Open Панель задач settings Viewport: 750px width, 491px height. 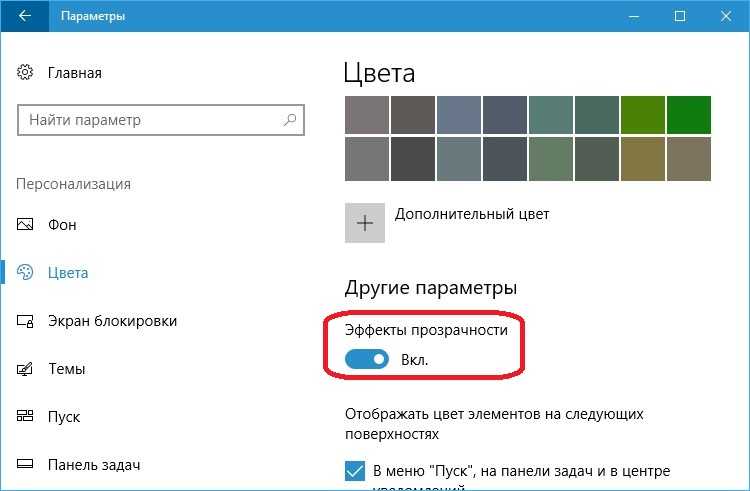[94, 465]
